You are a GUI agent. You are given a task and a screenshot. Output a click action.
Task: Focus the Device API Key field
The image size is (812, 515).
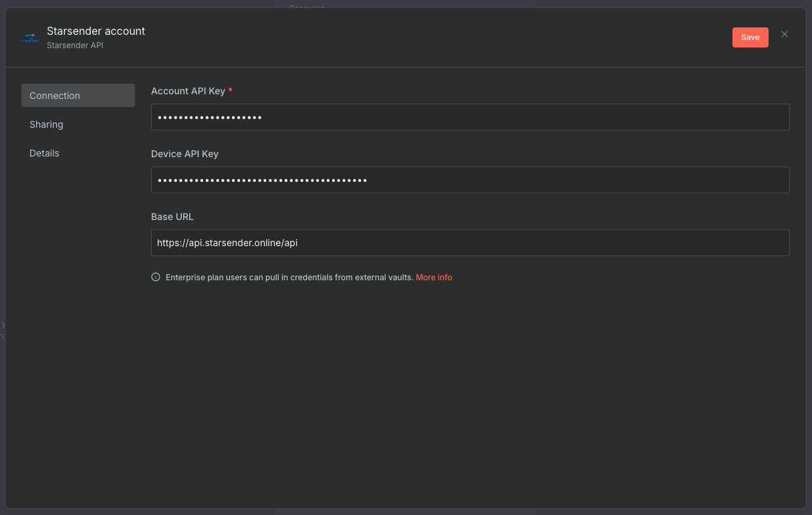click(x=470, y=180)
